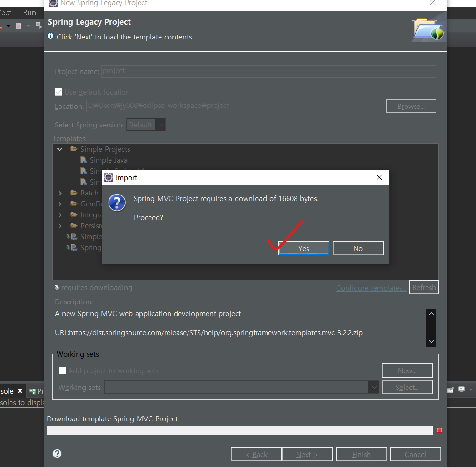
Task: Close the Console view tab with X
Action: tap(20, 391)
